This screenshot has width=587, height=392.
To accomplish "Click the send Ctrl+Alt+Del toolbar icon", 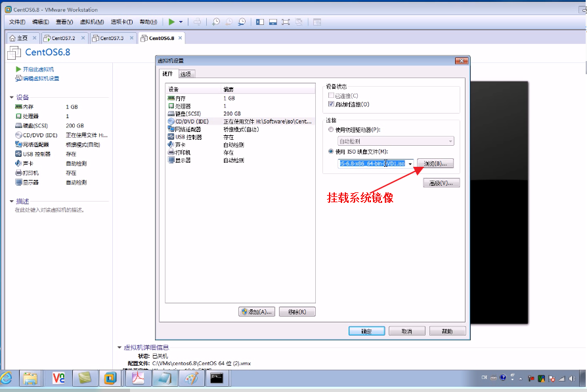I will click(197, 22).
